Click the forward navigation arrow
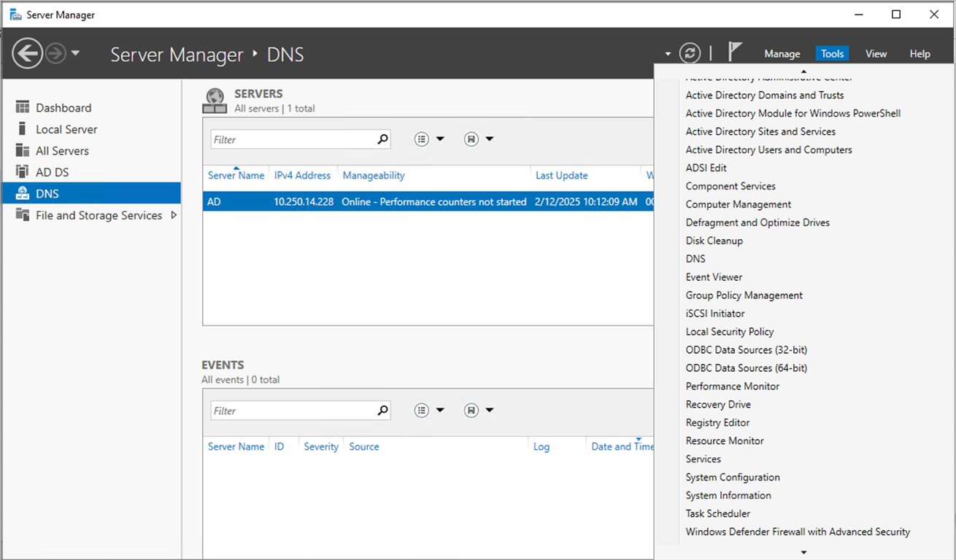The image size is (956, 560). (x=56, y=53)
